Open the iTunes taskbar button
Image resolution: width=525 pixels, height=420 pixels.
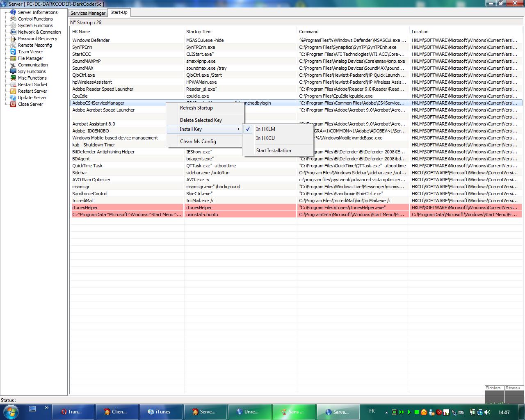click(x=162, y=412)
